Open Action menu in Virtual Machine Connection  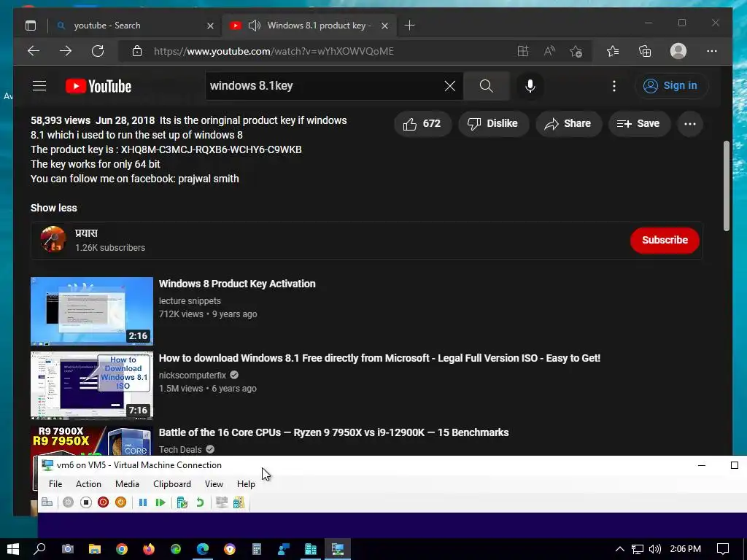(88, 484)
